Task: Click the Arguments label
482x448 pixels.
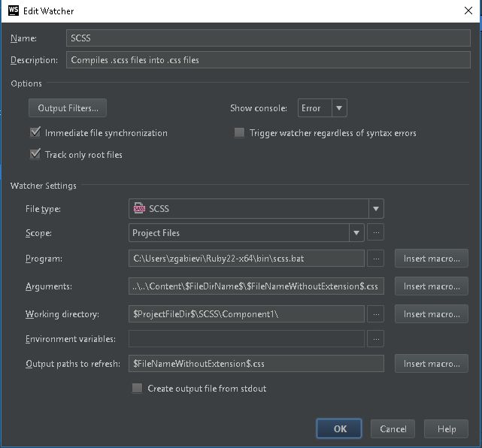Action: tap(49, 286)
